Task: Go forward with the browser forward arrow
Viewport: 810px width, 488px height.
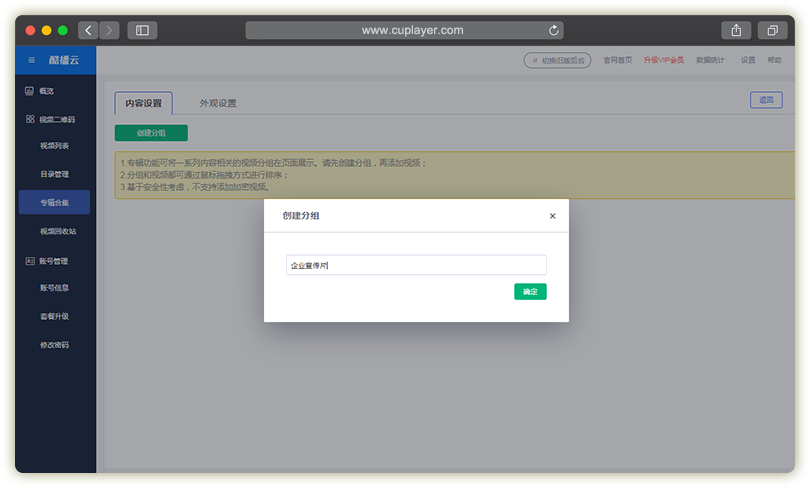Action: pyautogui.click(x=109, y=30)
